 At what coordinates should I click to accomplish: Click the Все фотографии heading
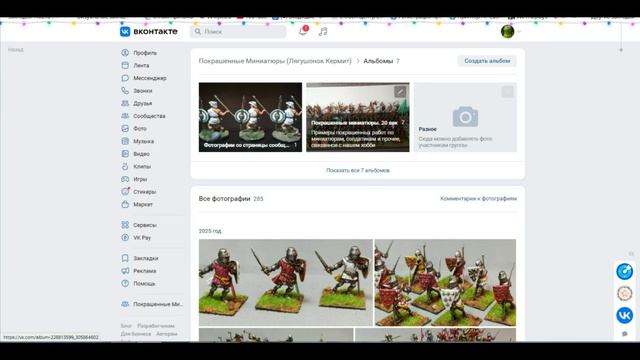point(224,199)
